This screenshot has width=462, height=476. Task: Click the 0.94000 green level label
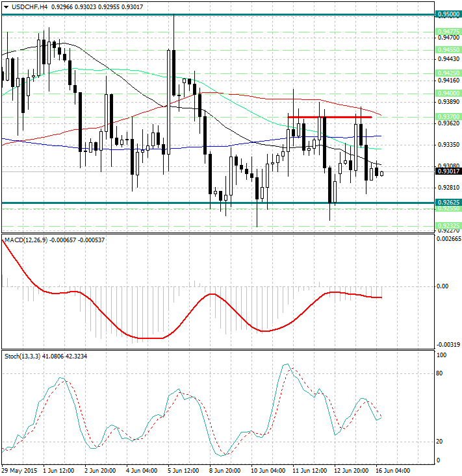pos(448,94)
